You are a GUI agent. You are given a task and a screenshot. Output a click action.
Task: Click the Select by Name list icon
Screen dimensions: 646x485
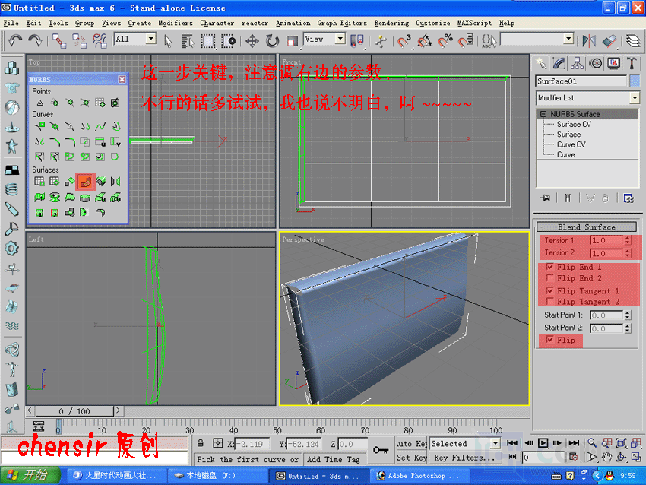click(188, 41)
